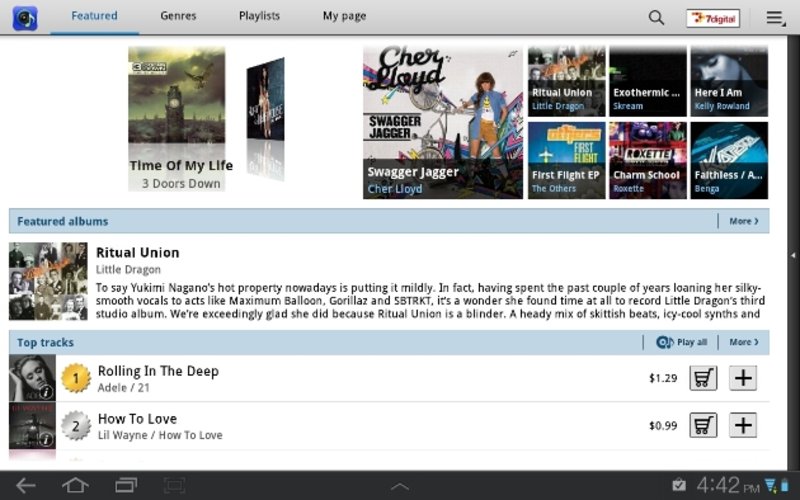Switch to Featured tab
Image resolution: width=800 pixels, height=500 pixels.
click(x=94, y=16)
